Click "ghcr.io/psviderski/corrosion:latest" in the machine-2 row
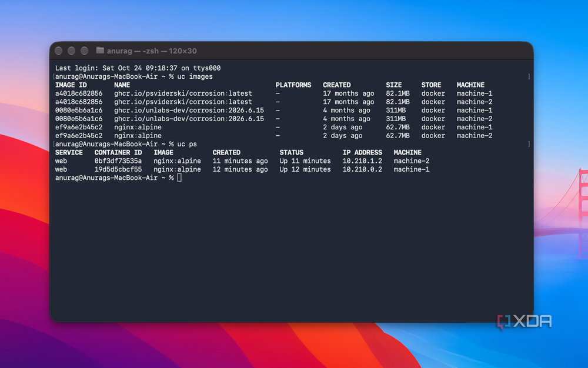The height and width of the screenshot is (368, 588). pyautogui.click(x=183, y=102)
